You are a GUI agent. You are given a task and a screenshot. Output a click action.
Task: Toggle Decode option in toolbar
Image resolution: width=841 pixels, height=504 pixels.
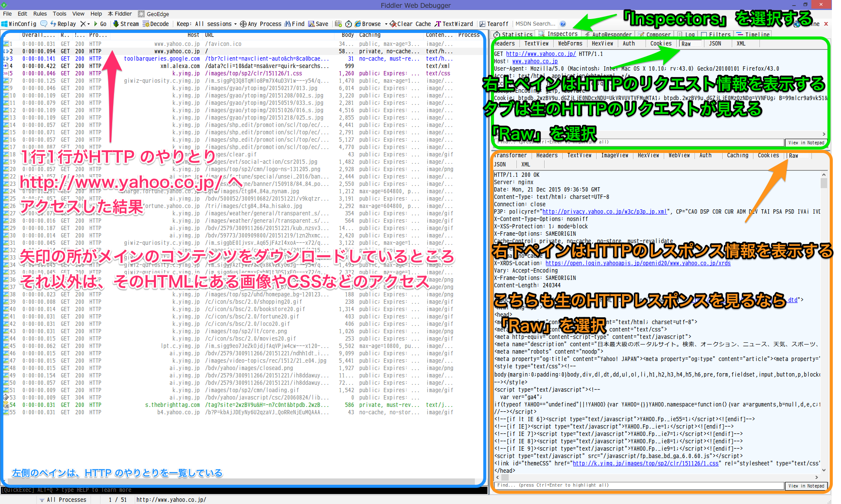click(156, 24)
